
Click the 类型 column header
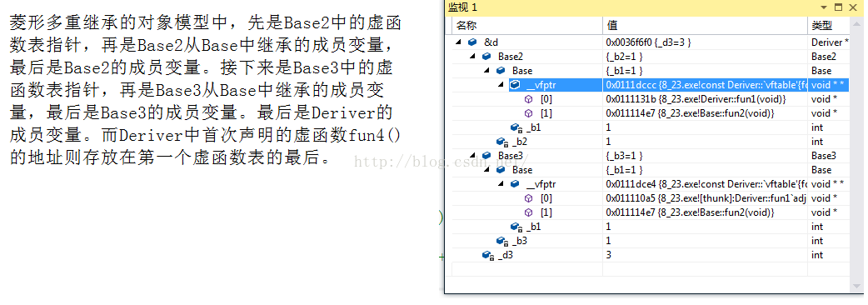829,26
